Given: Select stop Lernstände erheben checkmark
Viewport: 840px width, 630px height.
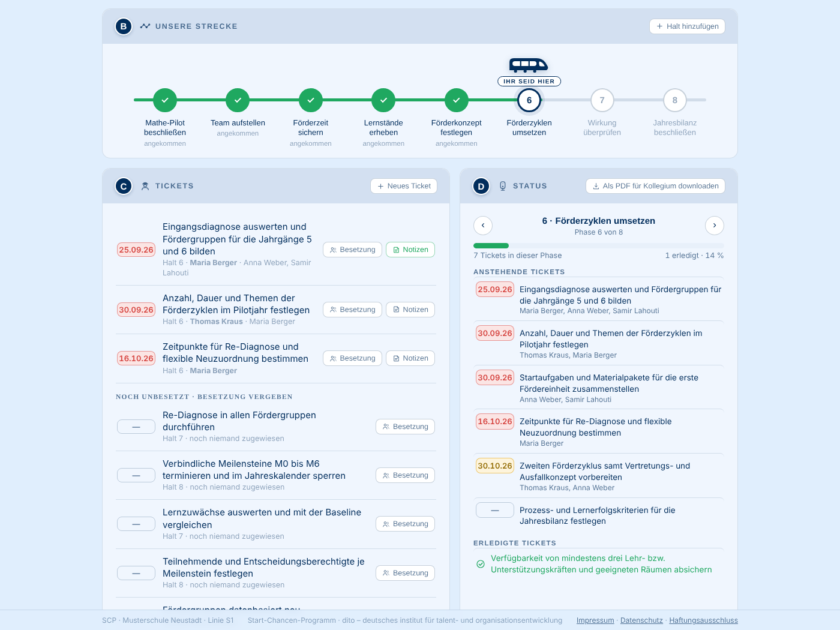Looking at the screenshot, I should coord(383,100).
